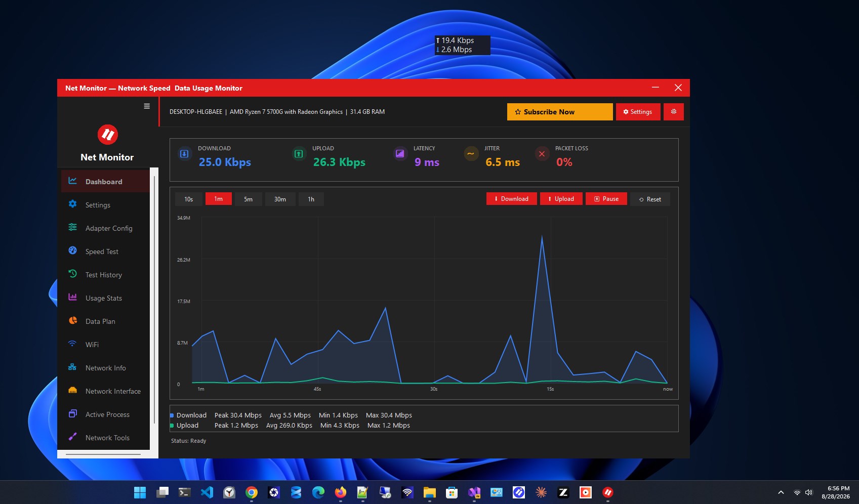Screen dimensions: 859x504
Task: Click the Network Interface icon
Action: (x=72, y=390)
